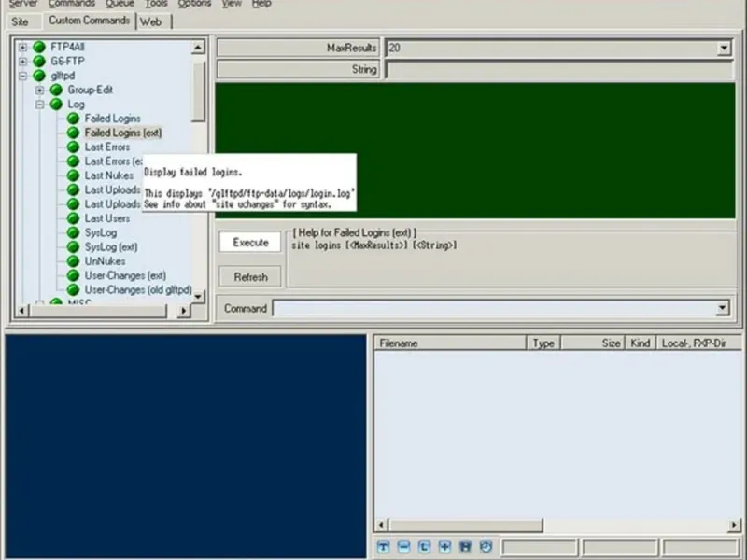Select the Last Errors command without ext
Image resolution: width=747 pixels, height=560 pixels.
107,147
